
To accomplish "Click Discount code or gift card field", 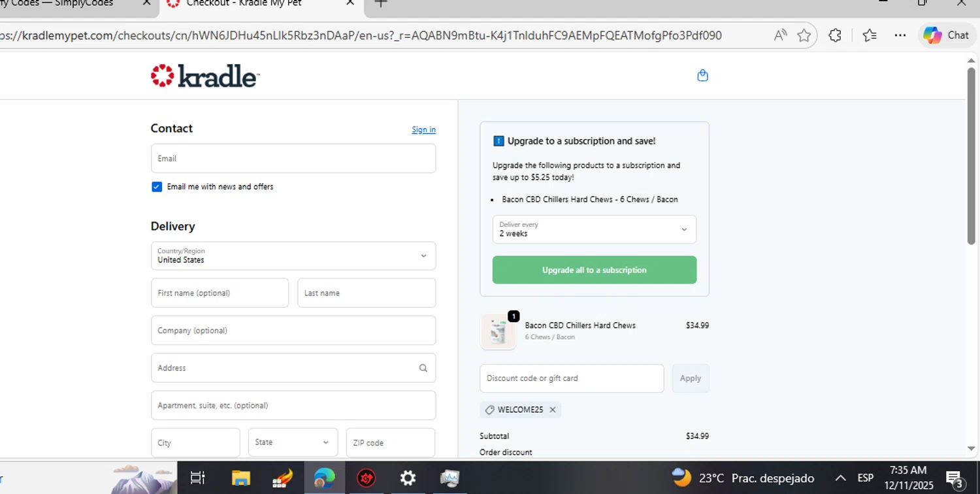I will (x=572, y=378).
